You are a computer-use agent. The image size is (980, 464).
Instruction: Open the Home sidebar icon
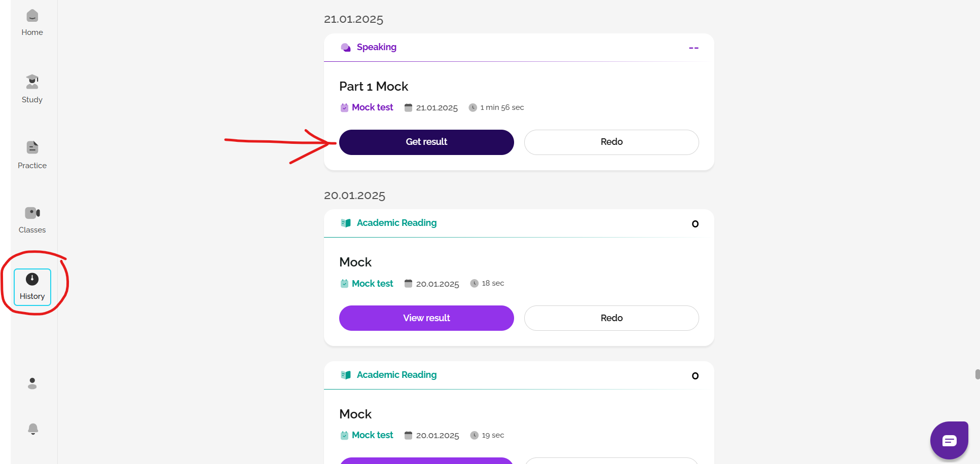pos(32,16)
